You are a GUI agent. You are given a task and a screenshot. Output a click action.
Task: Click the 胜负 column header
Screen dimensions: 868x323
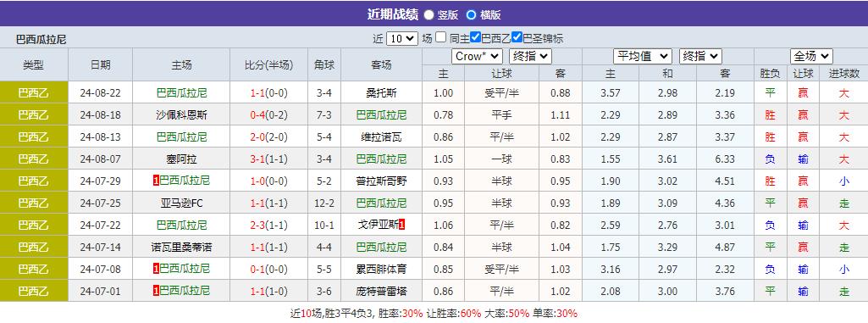[x=770, y=73]
